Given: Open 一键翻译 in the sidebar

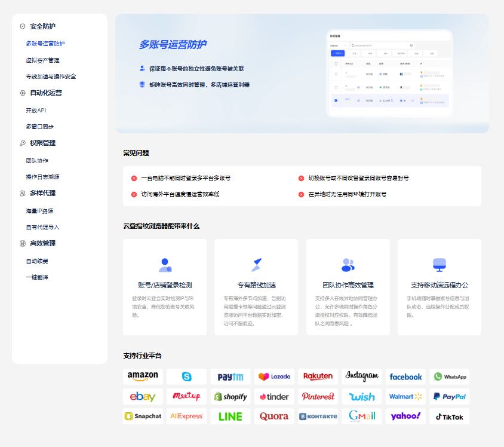Looking at the screenshot, I should [x=37, y=277].
